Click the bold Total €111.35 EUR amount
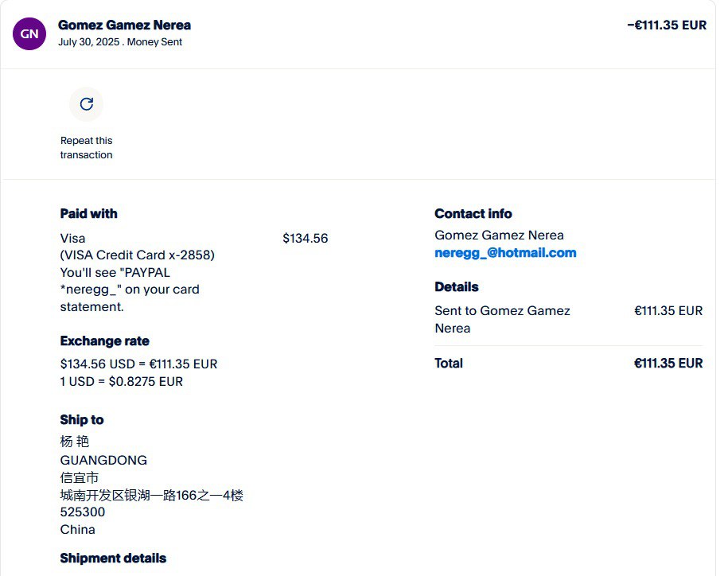The height and width of the screenshot is (576, 728). pos(668,364)
